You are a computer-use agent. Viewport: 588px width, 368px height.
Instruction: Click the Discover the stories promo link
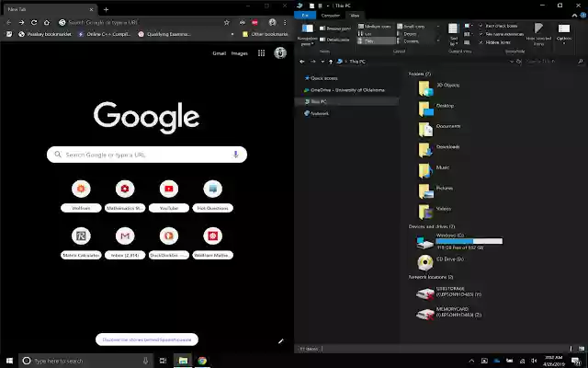(x=147, y=339)
